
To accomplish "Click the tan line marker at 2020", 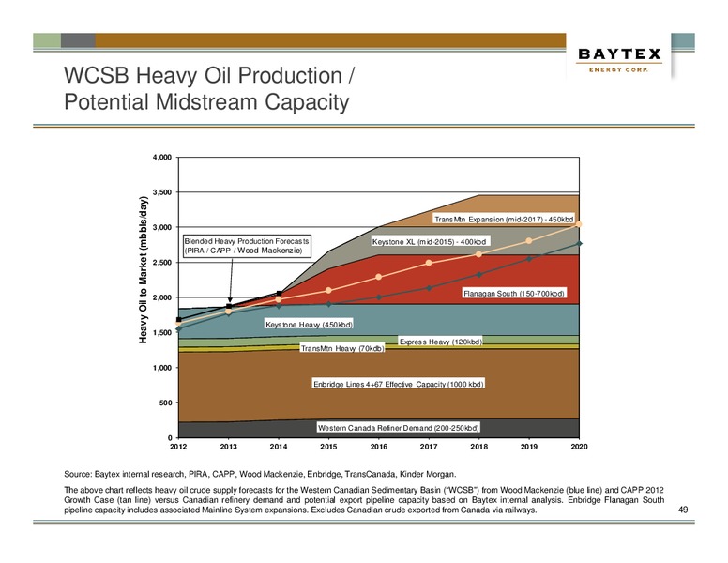I will [579, 224].
